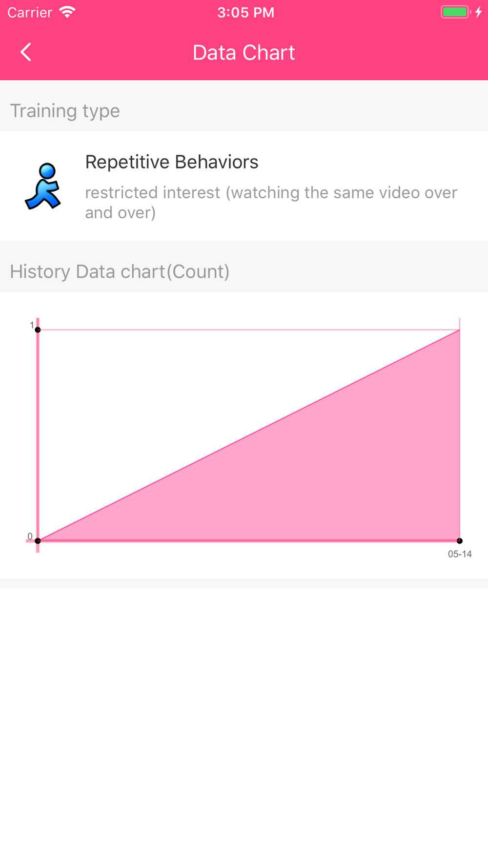This screenshot has height=868, width=488.
Task: Click the 05-14 date axis label
Action: click(460, 554)
